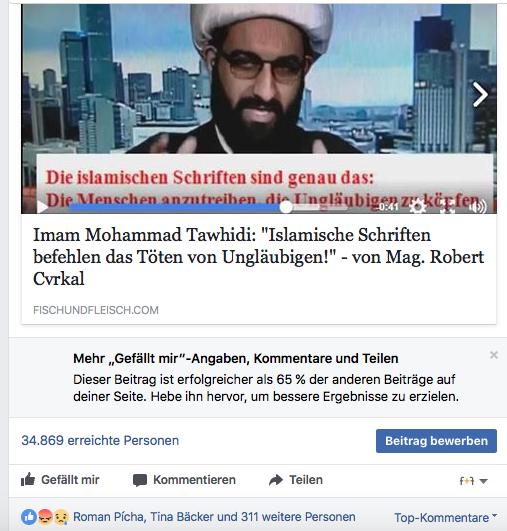
Task: Open the 34.869 erreichte Personen link
Action: coord(100,441)
